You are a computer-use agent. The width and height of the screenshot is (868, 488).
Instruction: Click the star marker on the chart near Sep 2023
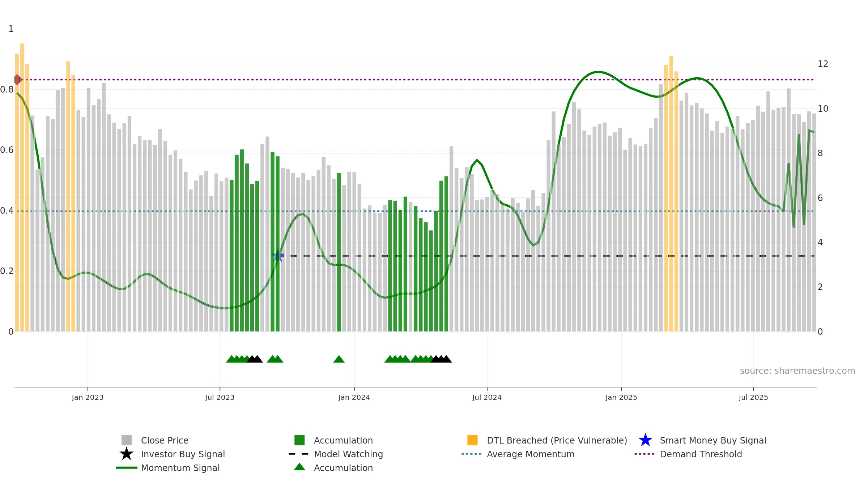click(x=278, y=256)
